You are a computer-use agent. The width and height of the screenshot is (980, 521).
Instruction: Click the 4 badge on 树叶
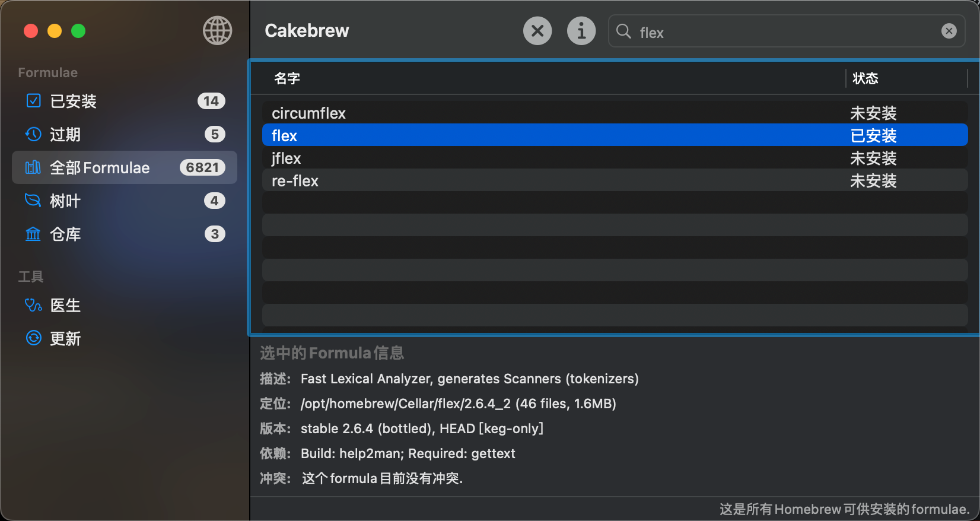215,201
